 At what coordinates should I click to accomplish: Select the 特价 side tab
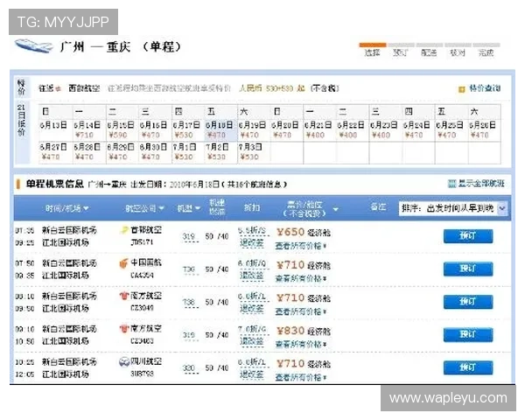pyautogui.click(x=21, y=87)
